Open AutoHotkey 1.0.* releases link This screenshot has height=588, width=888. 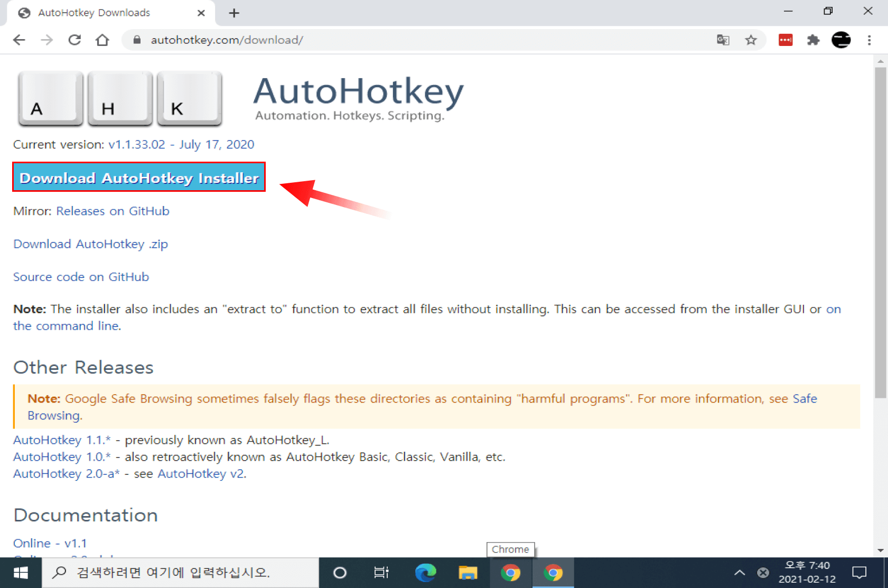[62, 457]
